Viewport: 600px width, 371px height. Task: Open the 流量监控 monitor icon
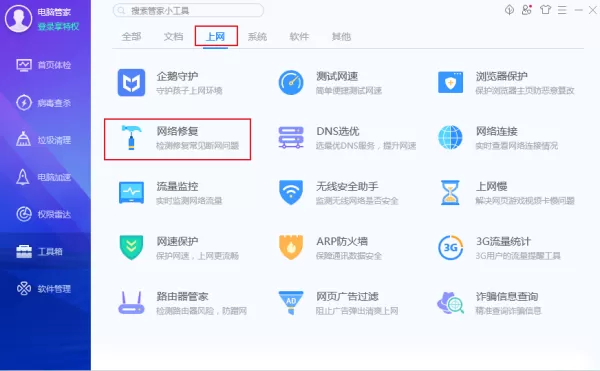pyautogui.click(x=131, y=193)
